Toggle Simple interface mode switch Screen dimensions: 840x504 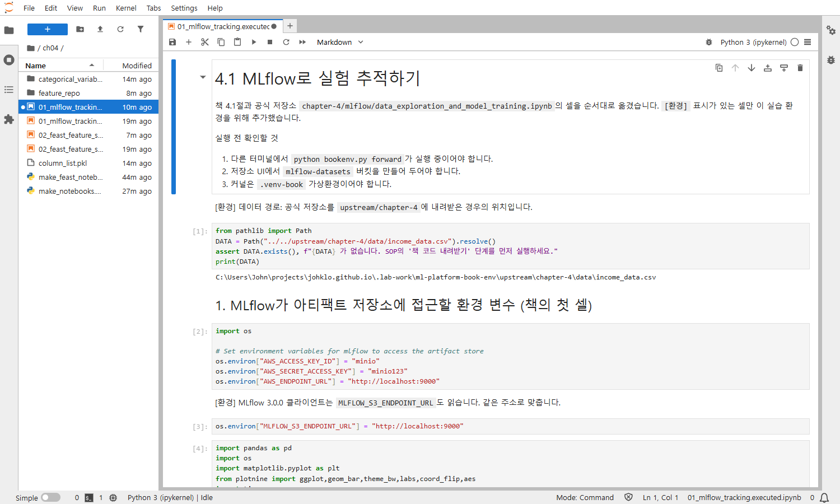(50, 497)
